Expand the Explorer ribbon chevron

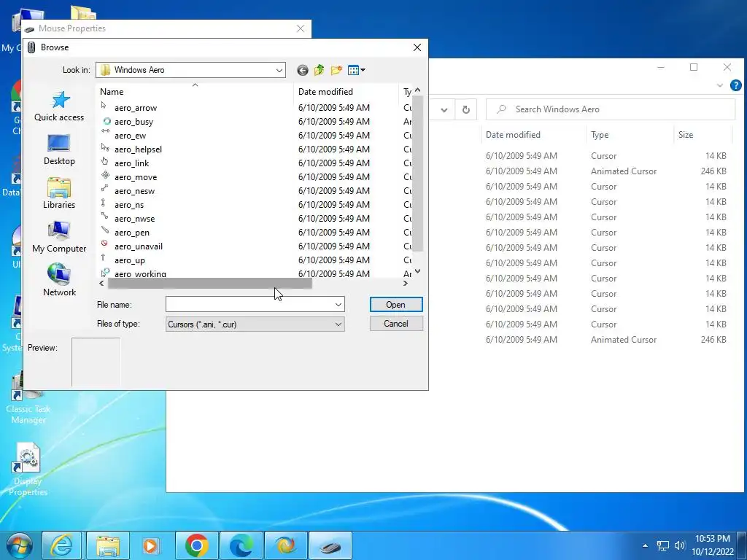pos(720,86)
